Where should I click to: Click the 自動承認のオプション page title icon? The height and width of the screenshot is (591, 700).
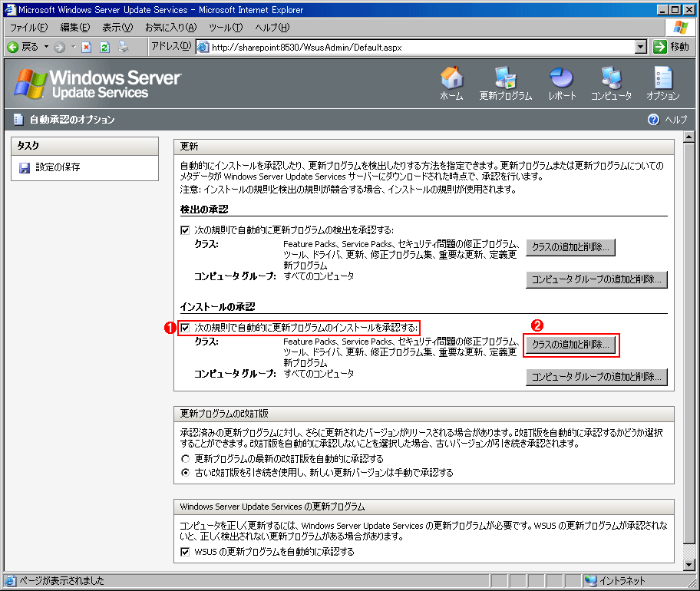pos(18,120)
